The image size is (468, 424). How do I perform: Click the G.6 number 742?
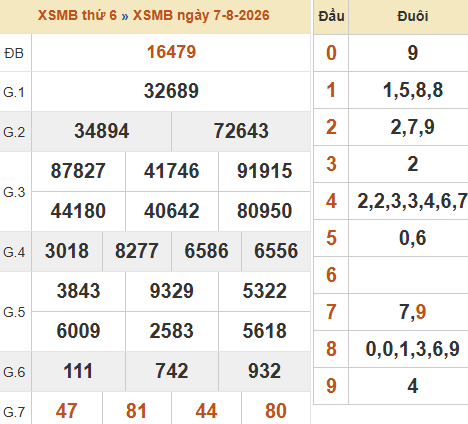[171, 371]
